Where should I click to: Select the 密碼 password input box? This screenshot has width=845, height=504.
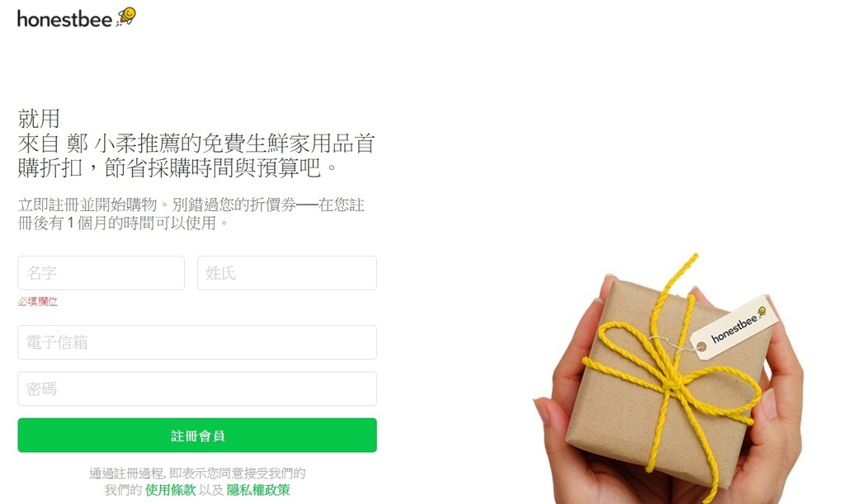pos(197,389)
